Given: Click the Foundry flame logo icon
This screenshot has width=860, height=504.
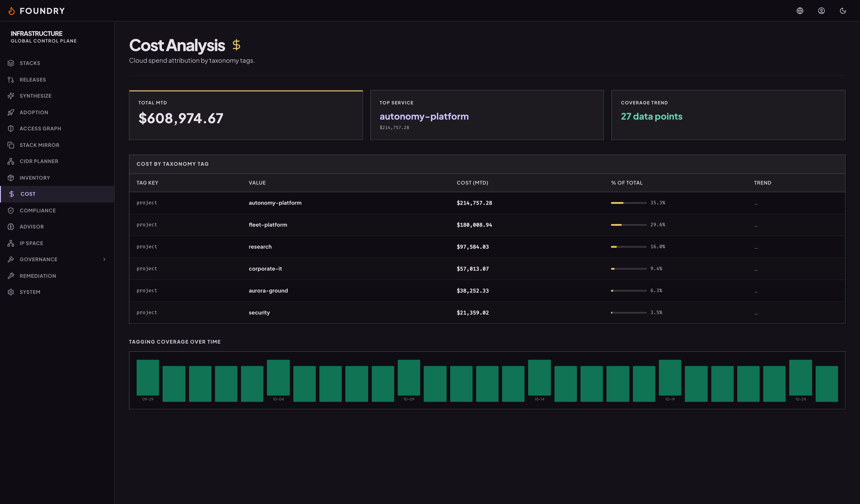Looking at the screenshot, I should (x=11, y=11).
